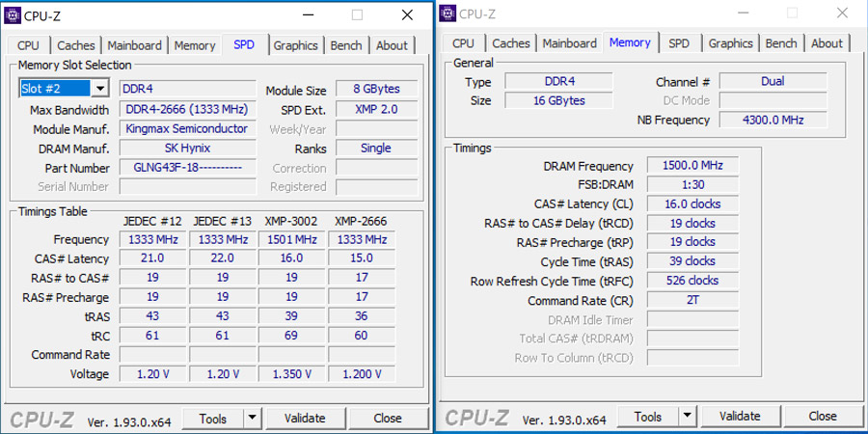Switch to Memory tab in left window
Screen dimensions: 868x434
[x=195, y=45]
